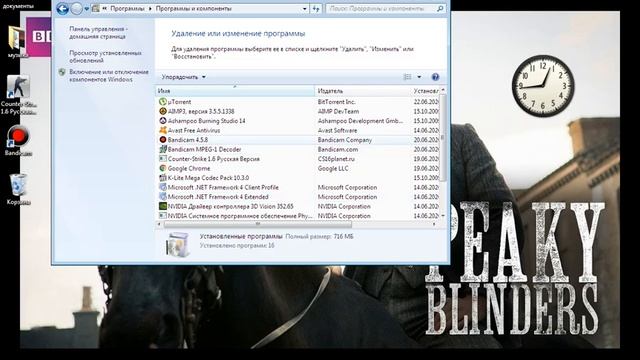Click the AIMP3 program icon
The image size is (640, 360).
(x=162, y=111)
